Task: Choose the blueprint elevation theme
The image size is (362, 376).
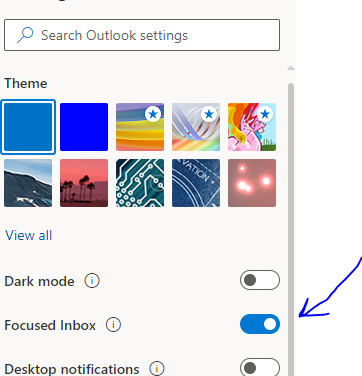Action: tap(196, 183)
